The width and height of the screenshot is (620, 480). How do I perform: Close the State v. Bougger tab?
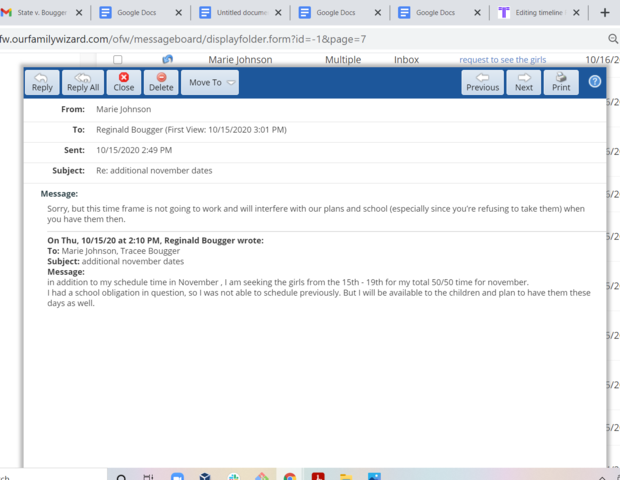[79, 13]
